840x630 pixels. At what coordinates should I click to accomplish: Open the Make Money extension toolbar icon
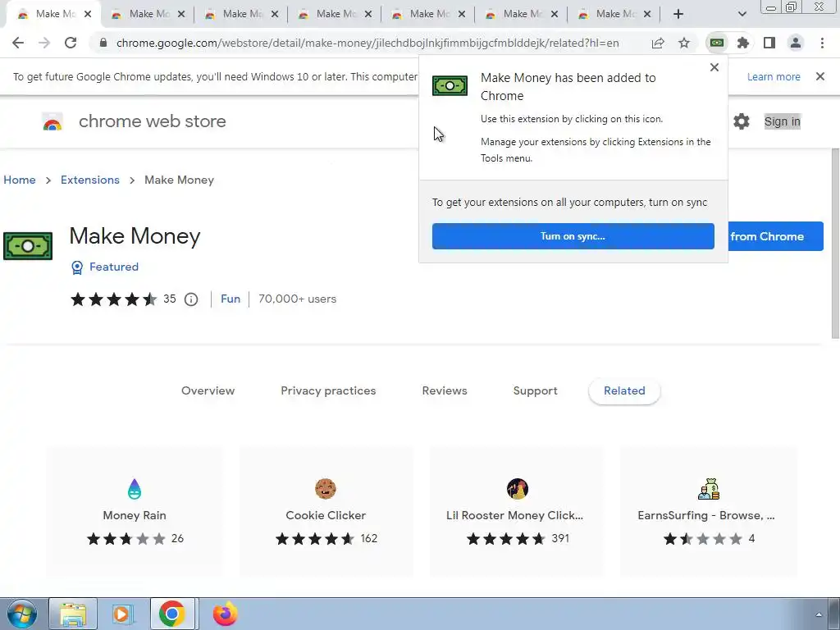717,43
